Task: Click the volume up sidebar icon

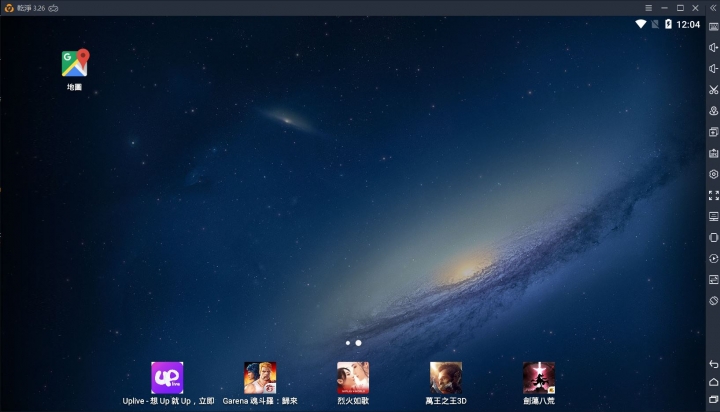Action: coord(714,47)
